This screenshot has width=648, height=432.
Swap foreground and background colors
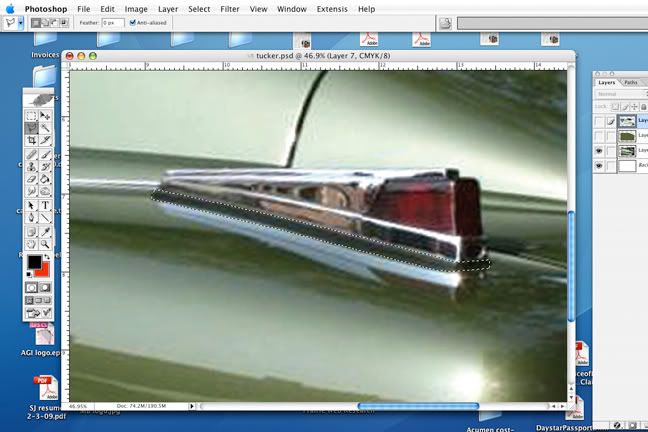pyautogui.click(x=47, y=258)
